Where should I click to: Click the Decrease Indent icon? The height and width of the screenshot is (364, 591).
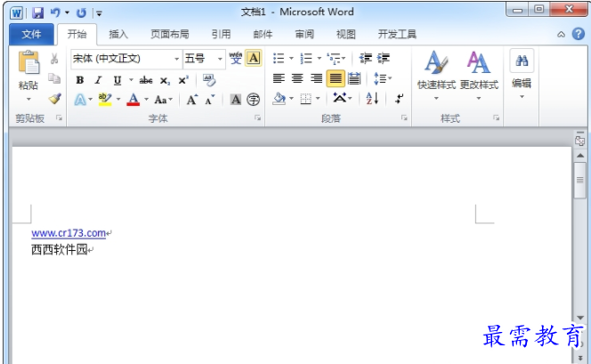click(x=365, y=59)
